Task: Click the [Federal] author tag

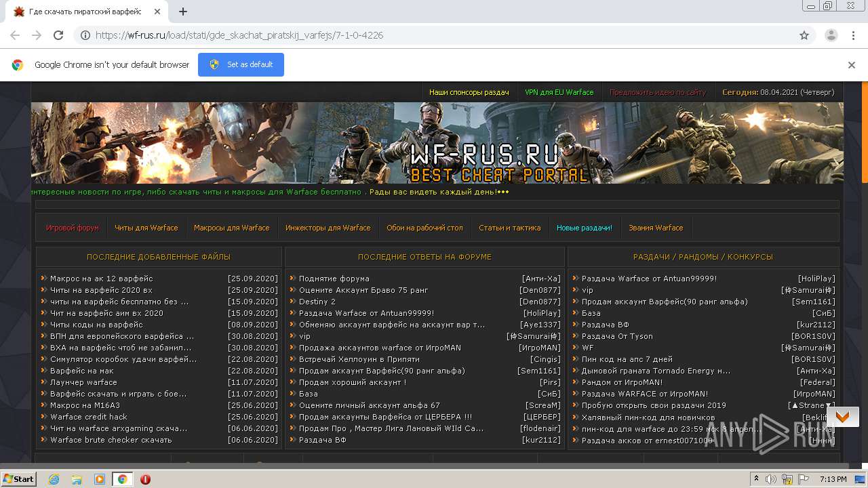Action: (x=818, y=382)
